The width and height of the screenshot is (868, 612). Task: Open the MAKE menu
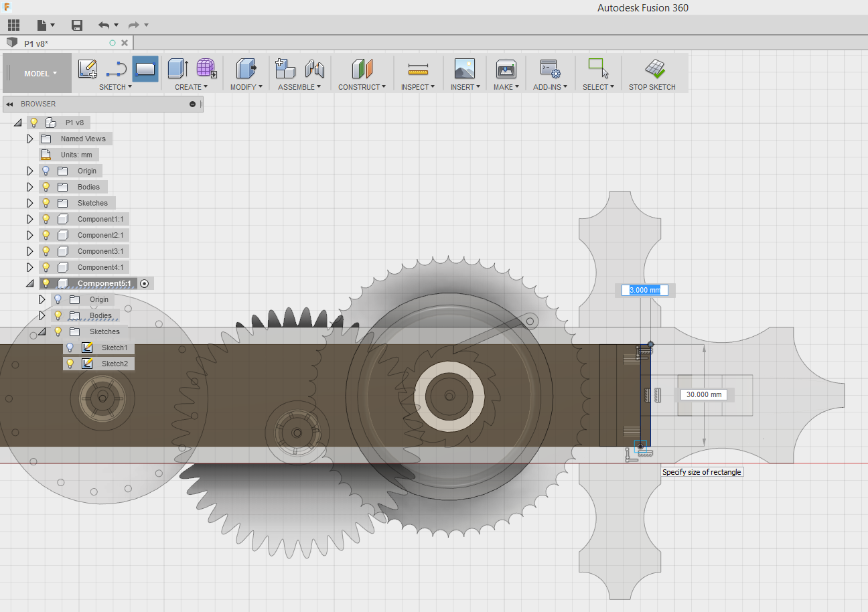506,87
